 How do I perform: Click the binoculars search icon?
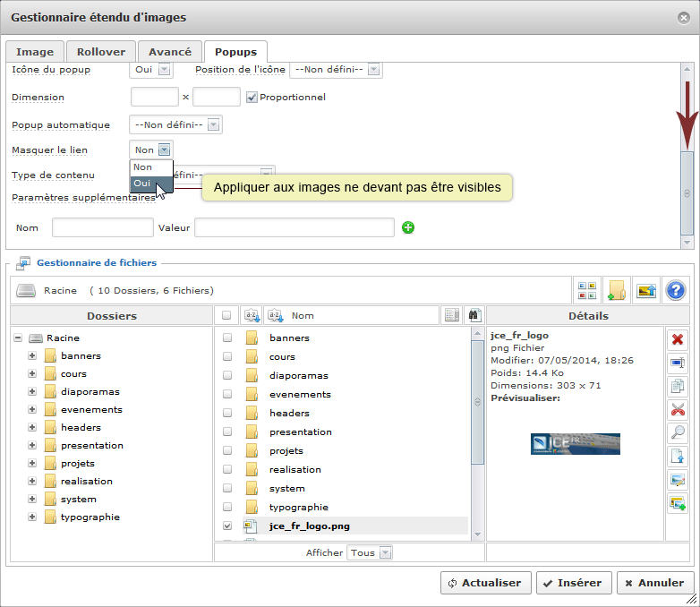click(x=474, y=315)
